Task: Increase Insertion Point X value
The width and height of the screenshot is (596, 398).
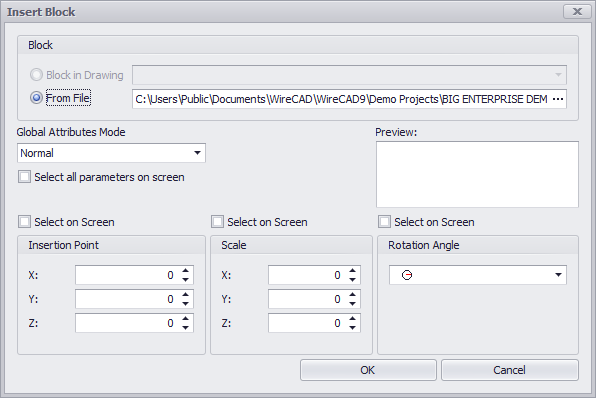Action: tap(185, 271)
